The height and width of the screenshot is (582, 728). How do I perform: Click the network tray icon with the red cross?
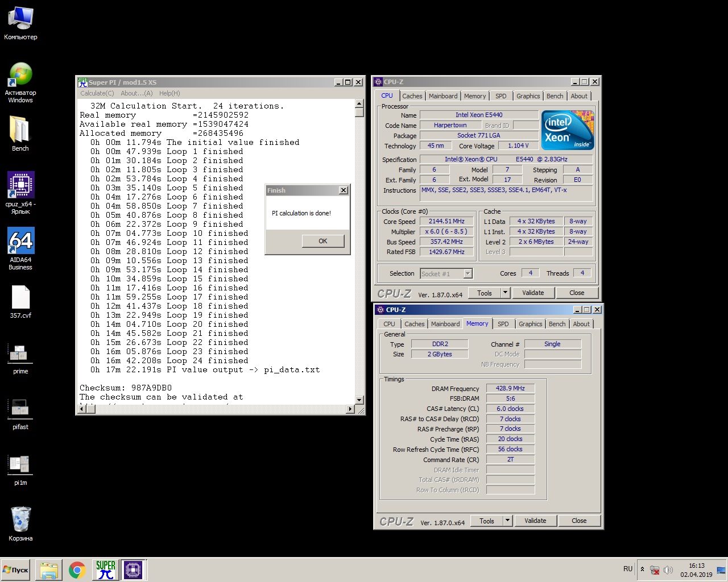click(x=655, y=569)
